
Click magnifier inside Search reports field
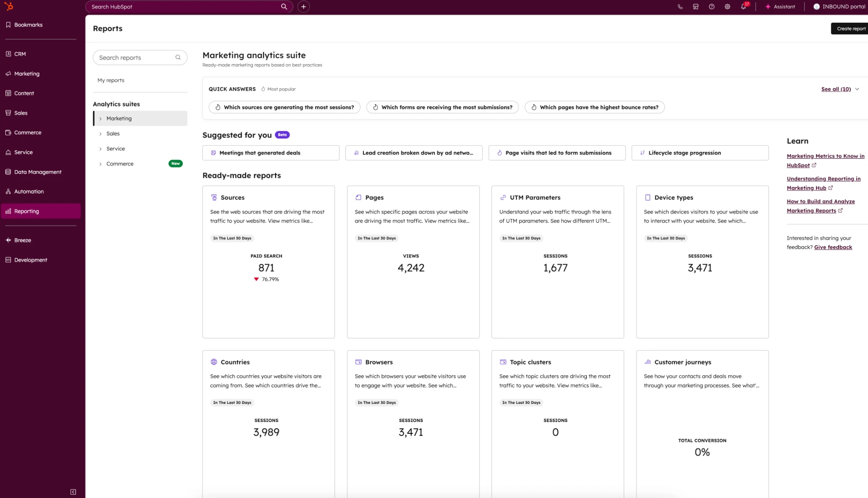pos(178,57)
